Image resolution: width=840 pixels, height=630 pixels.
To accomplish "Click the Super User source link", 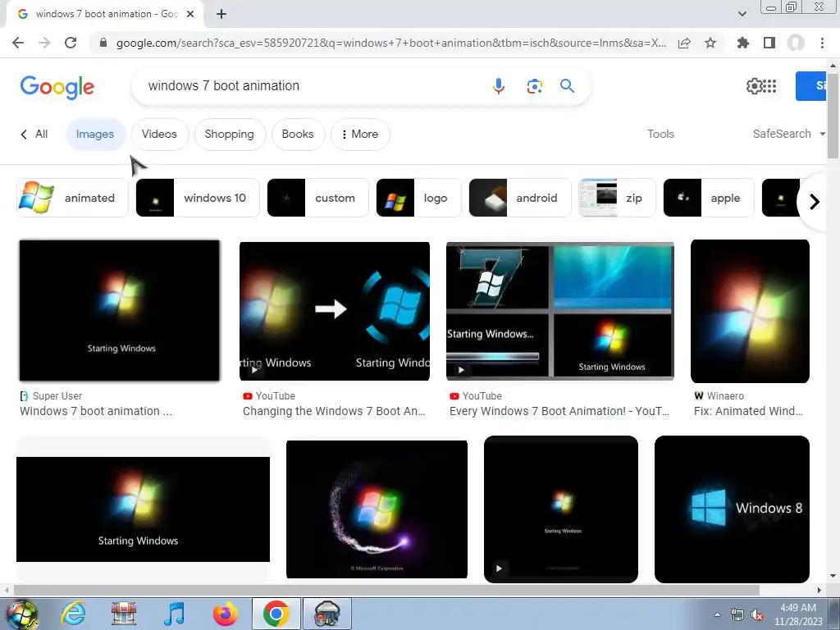I will [51, 396].
